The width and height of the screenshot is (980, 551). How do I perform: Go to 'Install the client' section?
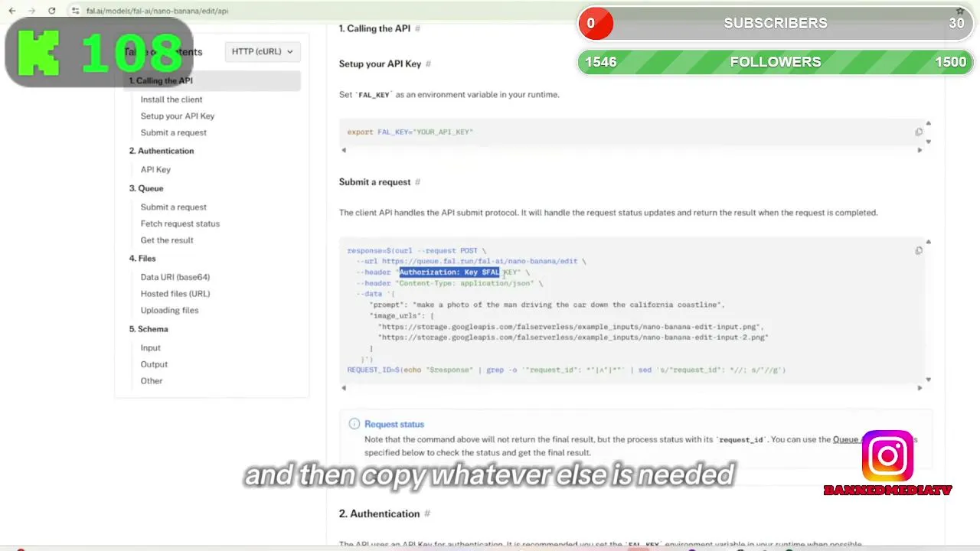click(x=171, y=99)
